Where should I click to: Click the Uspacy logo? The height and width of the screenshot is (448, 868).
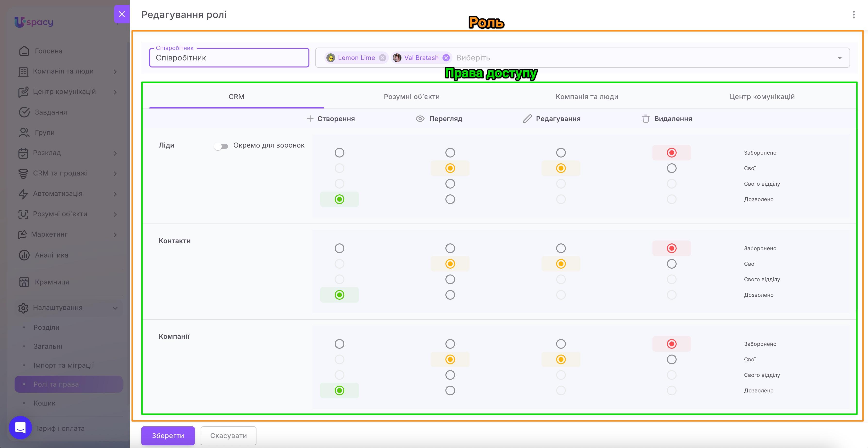(x=34, y=22)
